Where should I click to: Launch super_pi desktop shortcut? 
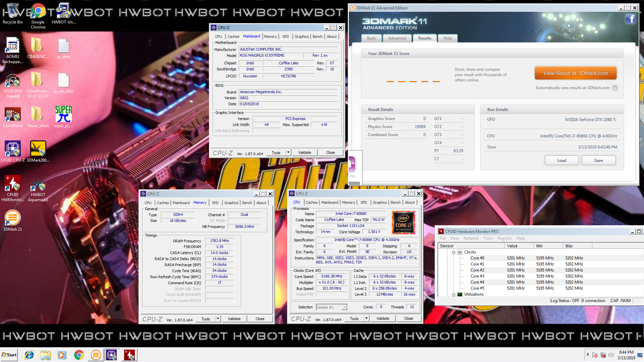click(x=63, y=117)
